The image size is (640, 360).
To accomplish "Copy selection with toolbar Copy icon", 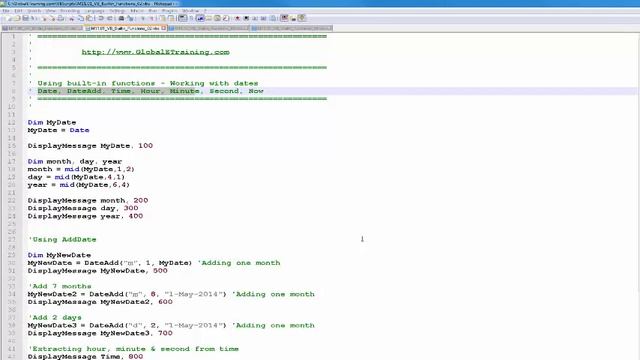I will pos(80,18).
